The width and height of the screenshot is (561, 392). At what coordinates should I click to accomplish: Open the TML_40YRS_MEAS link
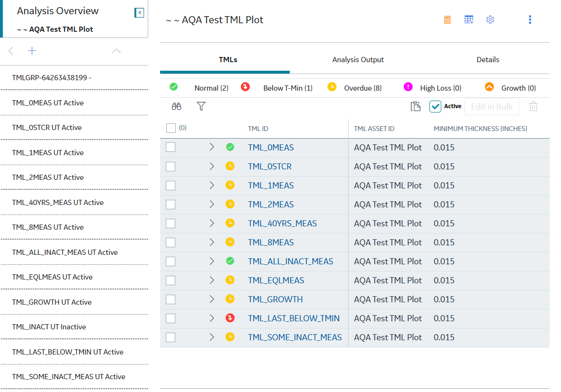click(282, 224)
